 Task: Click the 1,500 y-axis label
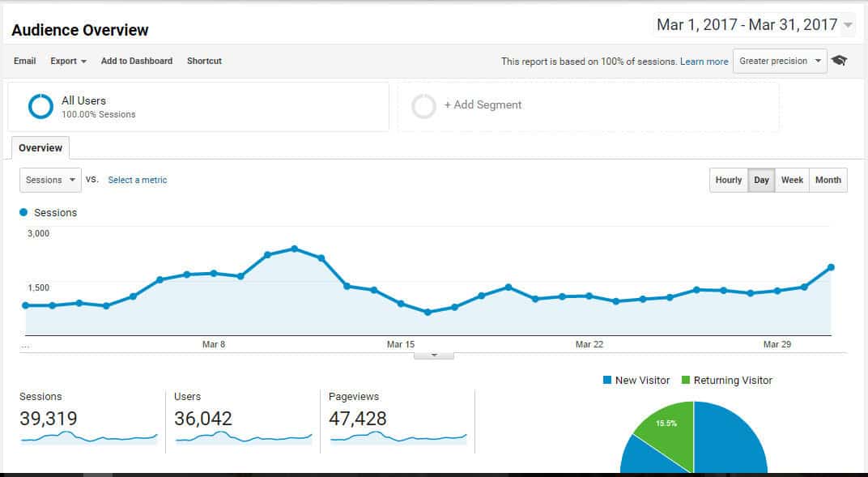(38, 287)
